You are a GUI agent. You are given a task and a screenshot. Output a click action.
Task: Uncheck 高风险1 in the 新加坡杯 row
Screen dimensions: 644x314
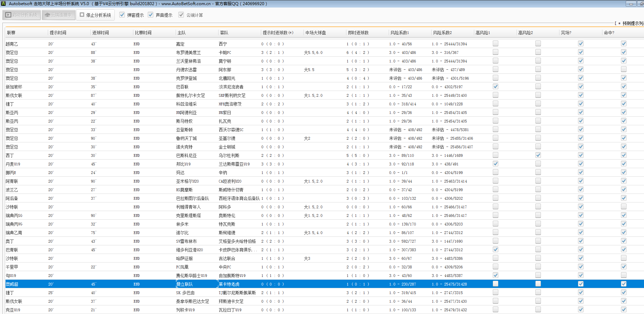point(495,86)
